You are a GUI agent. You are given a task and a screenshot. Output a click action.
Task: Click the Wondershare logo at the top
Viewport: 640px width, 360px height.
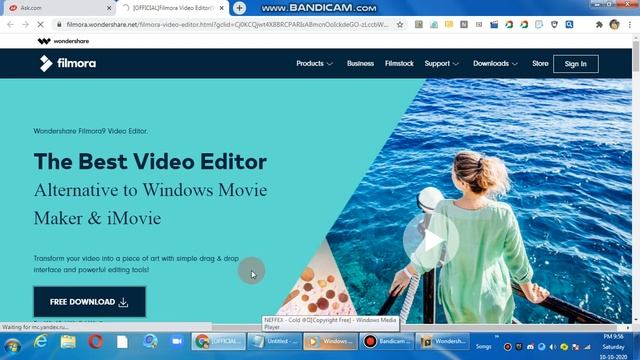pos(63,41)
